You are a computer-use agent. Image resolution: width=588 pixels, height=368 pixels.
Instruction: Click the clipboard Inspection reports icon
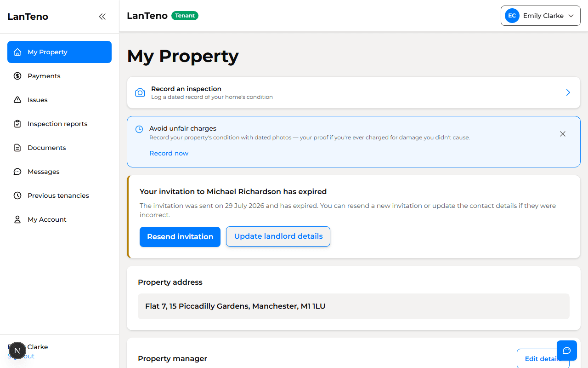(x=17, y=124)
